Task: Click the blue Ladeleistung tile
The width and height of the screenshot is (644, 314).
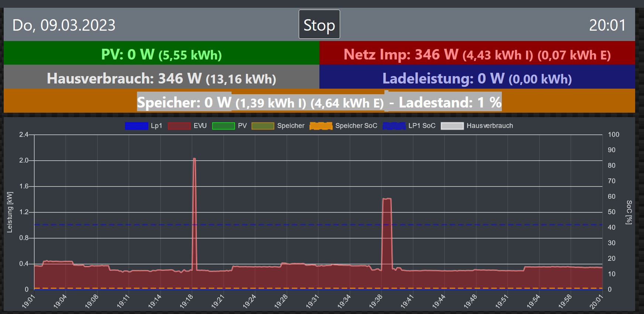Action: [x=477, y=78]
